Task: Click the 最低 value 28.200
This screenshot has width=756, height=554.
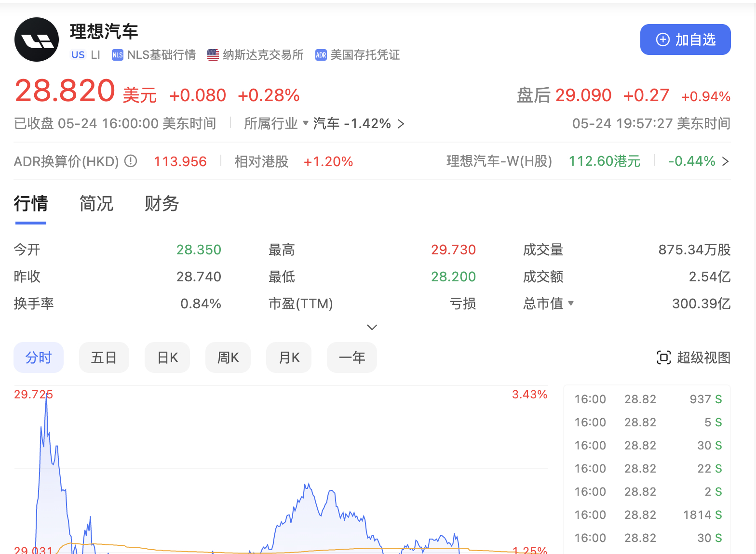Action: click(x=453, y=277)
